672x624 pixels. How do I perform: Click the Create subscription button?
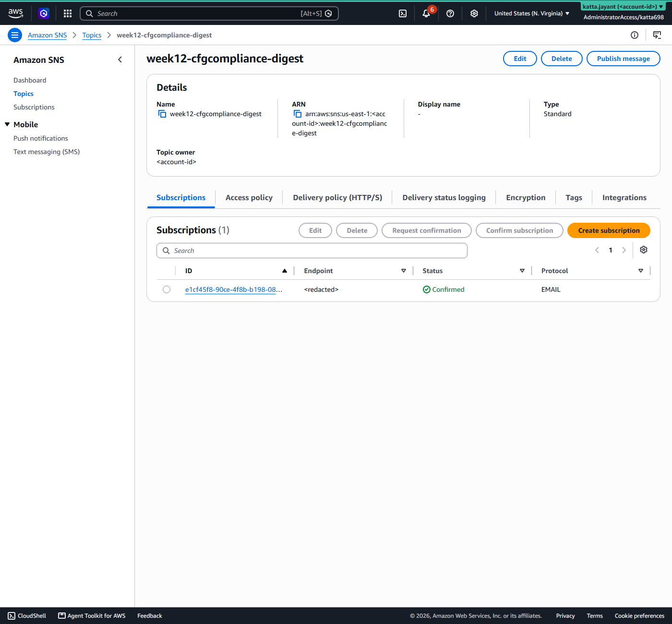(x=609, y=230)
